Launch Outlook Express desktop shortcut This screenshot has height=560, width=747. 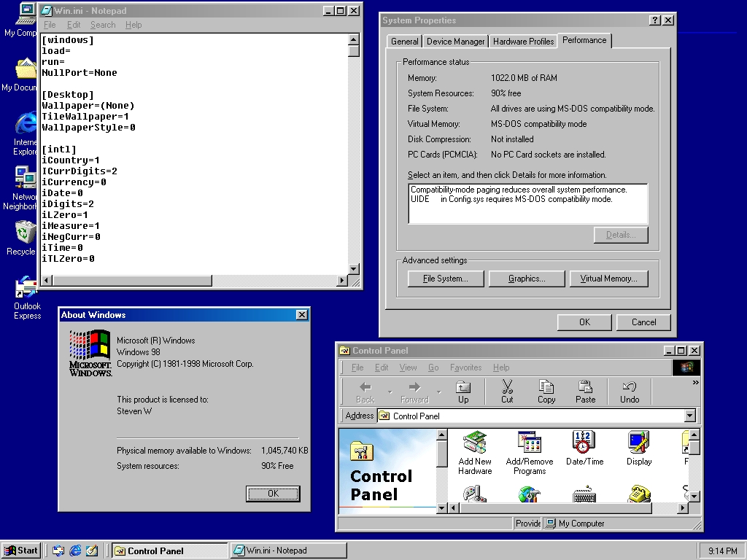(x=26, y=287)
